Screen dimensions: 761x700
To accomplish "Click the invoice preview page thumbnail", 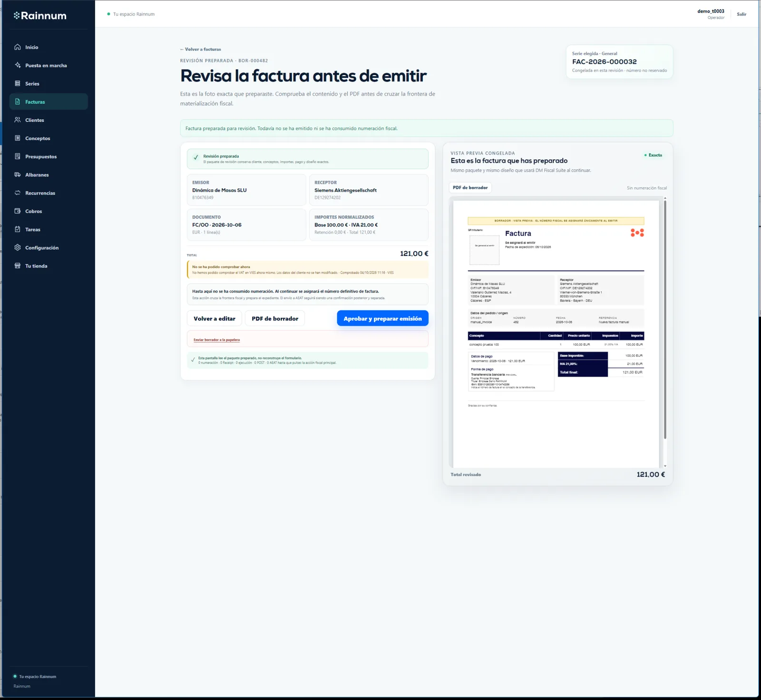I will click(x=556, y=334).
